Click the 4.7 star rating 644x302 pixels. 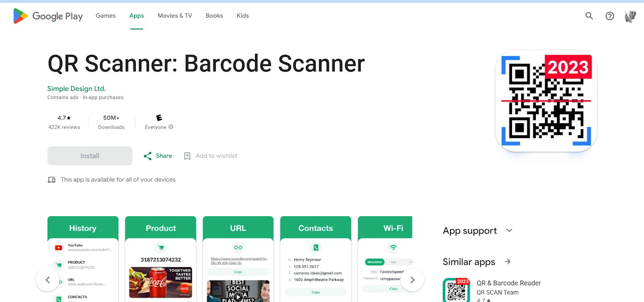(64, 118)
